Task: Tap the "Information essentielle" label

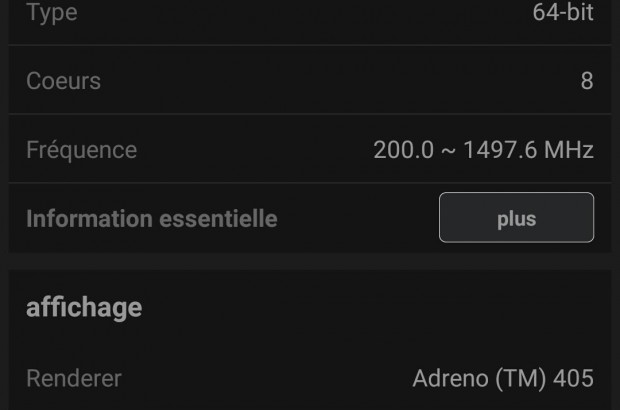Action: 151,218
